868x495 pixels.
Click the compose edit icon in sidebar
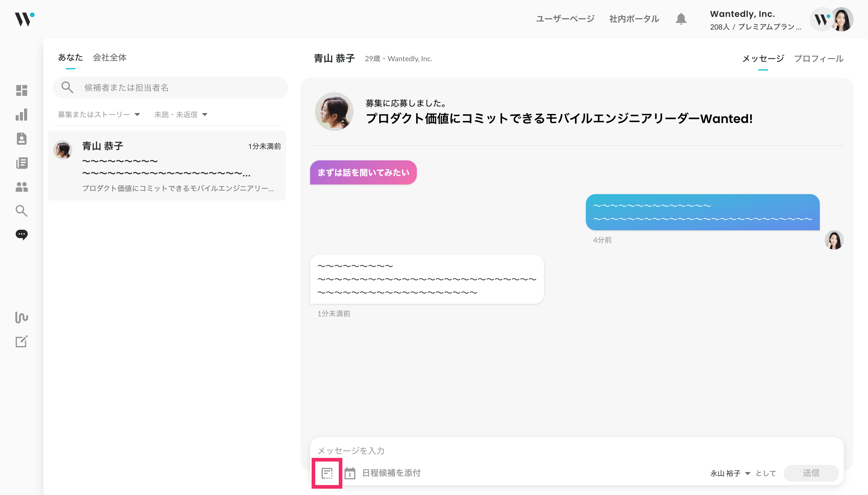click(x=21, y=341)
